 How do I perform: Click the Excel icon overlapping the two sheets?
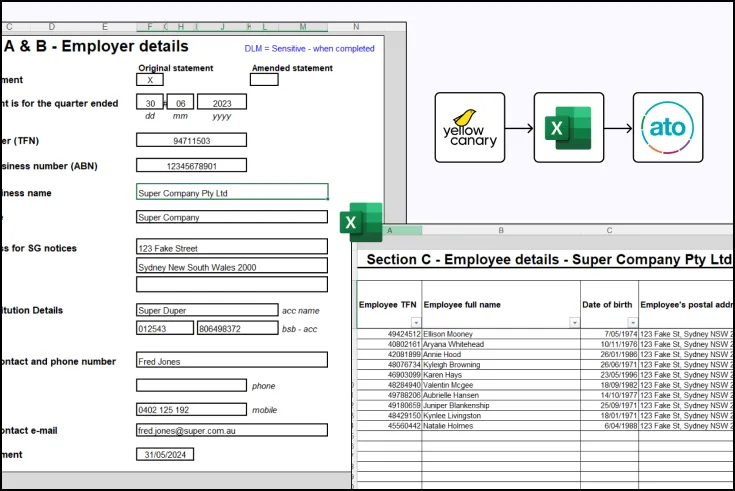coord(361,222)
